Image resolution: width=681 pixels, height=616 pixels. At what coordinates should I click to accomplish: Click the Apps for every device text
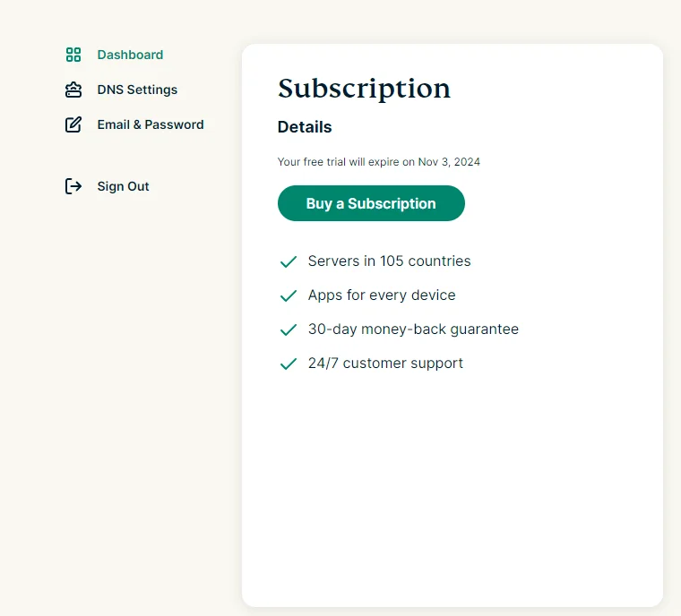tap(382, 295)
